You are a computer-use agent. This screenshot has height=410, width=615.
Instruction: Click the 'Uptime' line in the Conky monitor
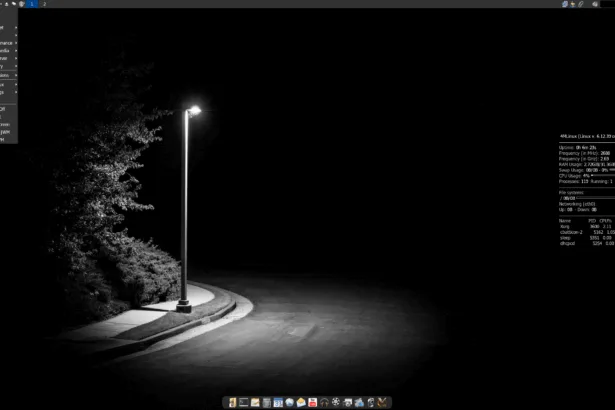coord(577,148)
